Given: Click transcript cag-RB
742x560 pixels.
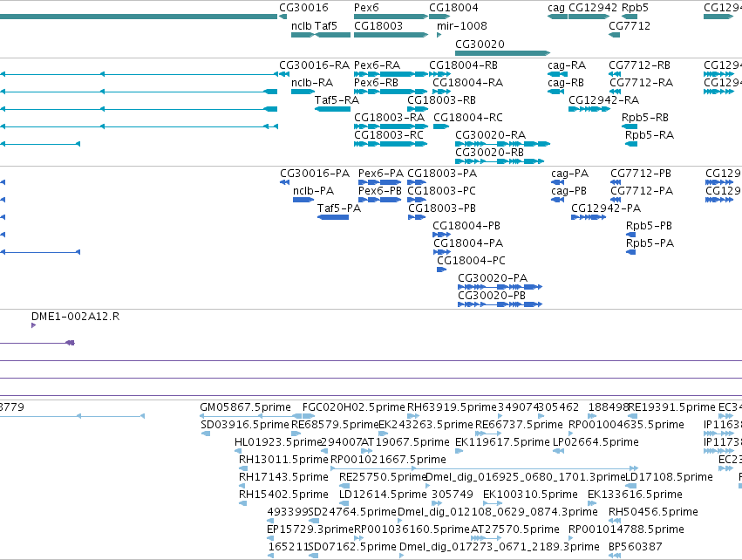Looking at the screenshot, I should click(x=566, y=82).
